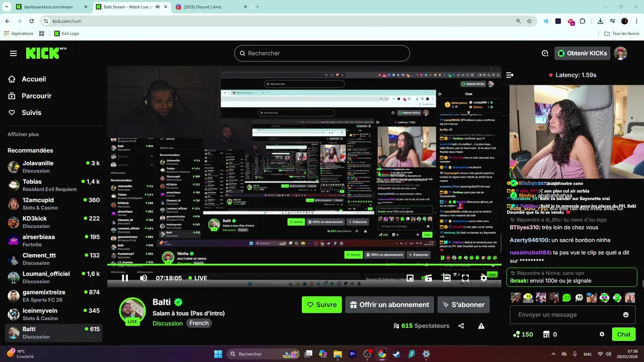Open the clip creation icon in player
This screenshot has width=644, height=362.
[428, 278]
